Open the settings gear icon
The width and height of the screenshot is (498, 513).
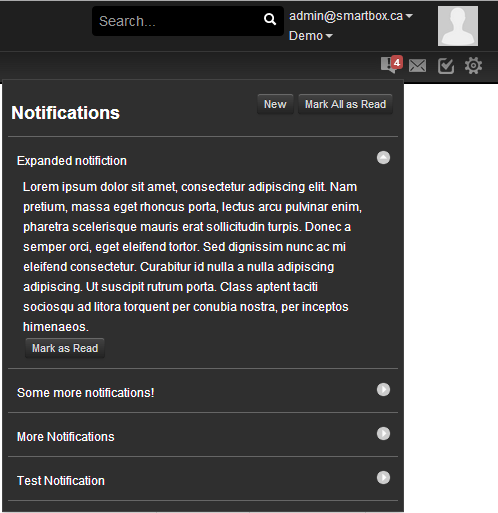(473, 66)
